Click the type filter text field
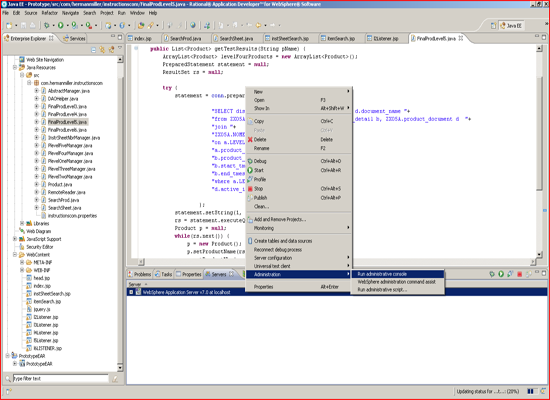Image resolution: width=550 pixels, height=400 pixels. pos(61,378)
